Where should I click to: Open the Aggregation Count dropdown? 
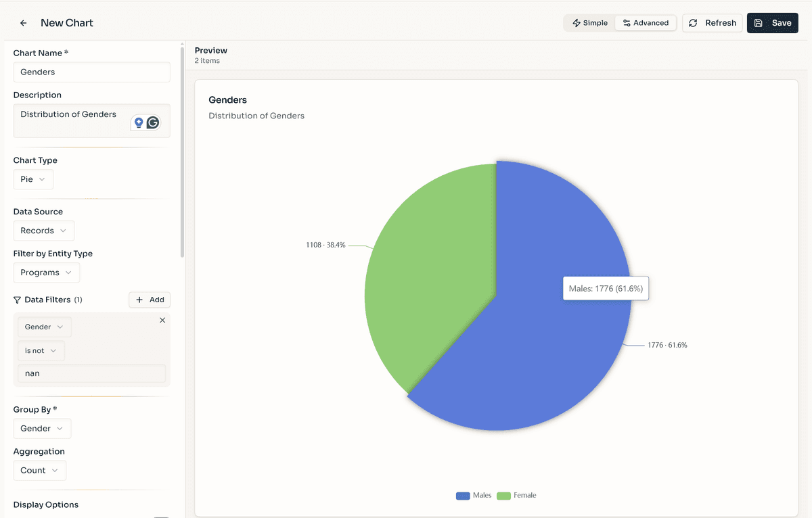(x=39, y=471)
